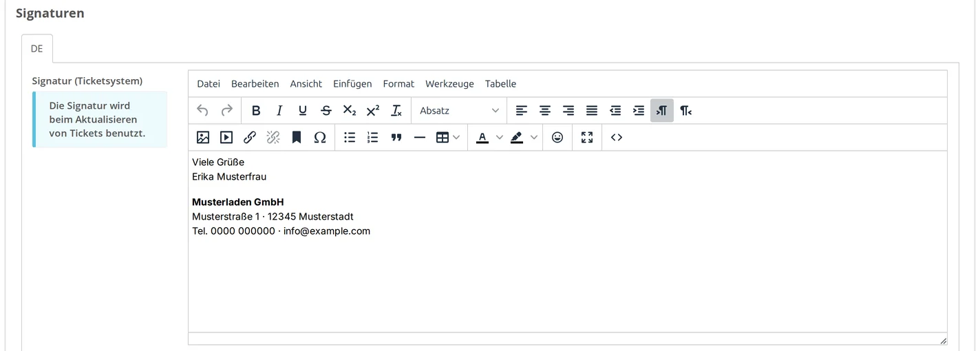
Task: Open the emoji picker
Action: tap(557, 137)
